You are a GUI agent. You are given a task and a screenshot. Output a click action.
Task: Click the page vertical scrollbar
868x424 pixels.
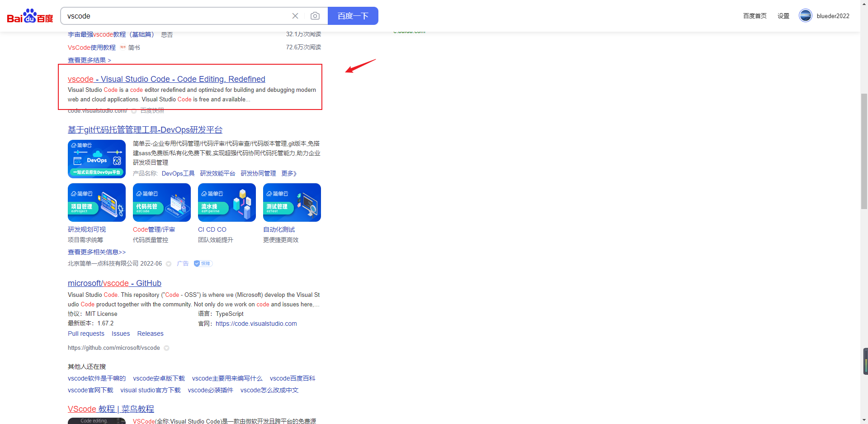point(864,149)
